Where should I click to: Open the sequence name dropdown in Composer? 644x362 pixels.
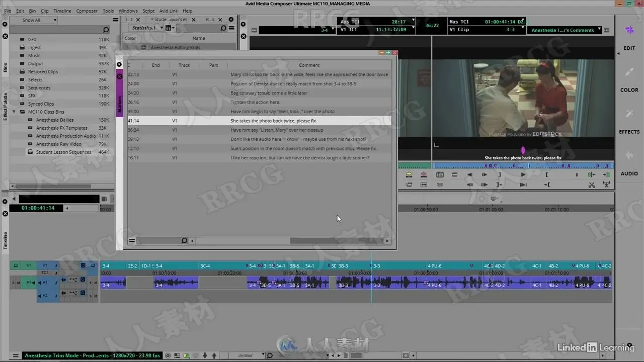click(x=599, y=30)
